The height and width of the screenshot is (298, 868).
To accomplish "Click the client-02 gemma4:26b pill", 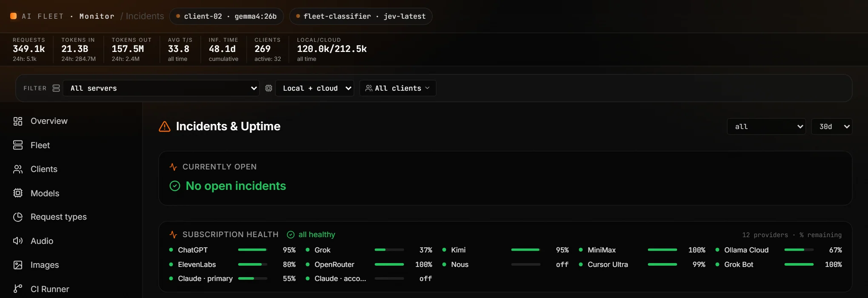I will click(x=226, y=16).
